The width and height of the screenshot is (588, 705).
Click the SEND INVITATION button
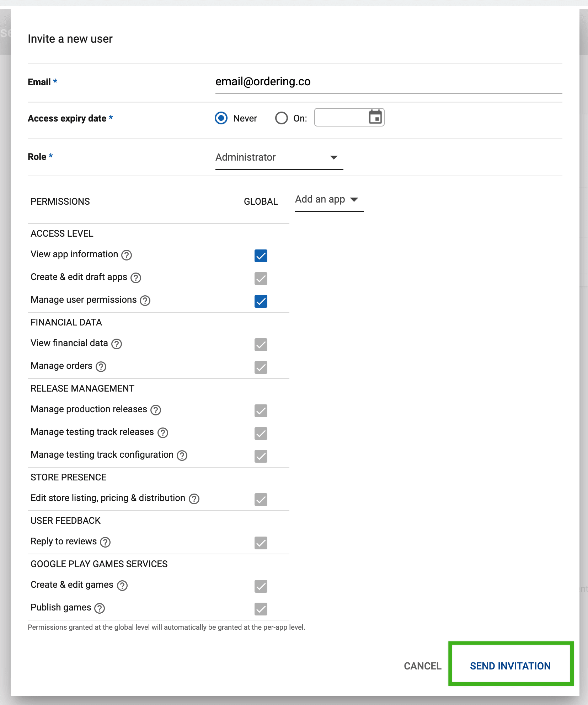pyautogui.click(x=511, y=666)
